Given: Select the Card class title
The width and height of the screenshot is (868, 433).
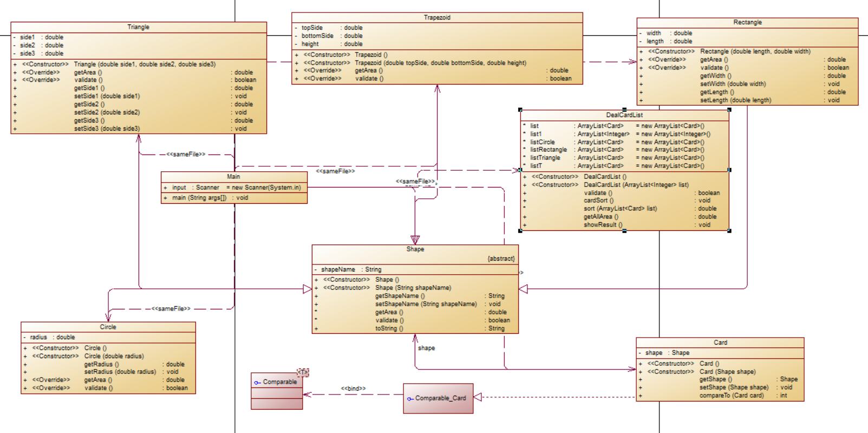Looking at the screenshot, I should coord(720,342).
